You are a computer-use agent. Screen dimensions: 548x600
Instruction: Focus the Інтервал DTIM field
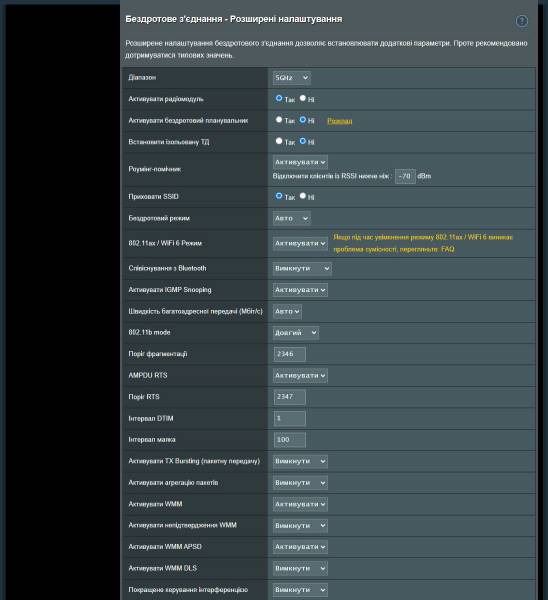coord(290,418)
